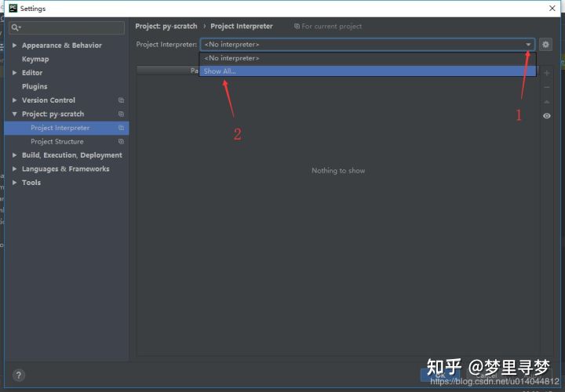Viewport: 565px width, 392px height.
Task: Select the Editor tree item
Action: (x=32, y=73)
